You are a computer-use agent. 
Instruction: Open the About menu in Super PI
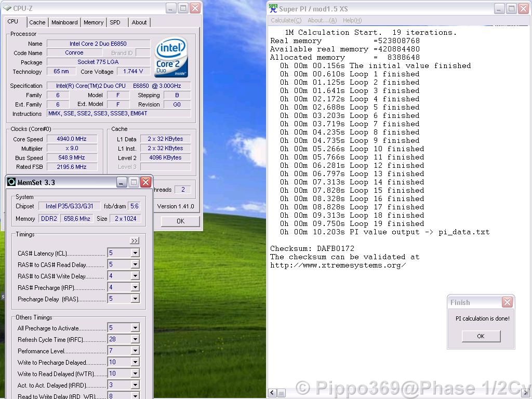tap(322, 20)
